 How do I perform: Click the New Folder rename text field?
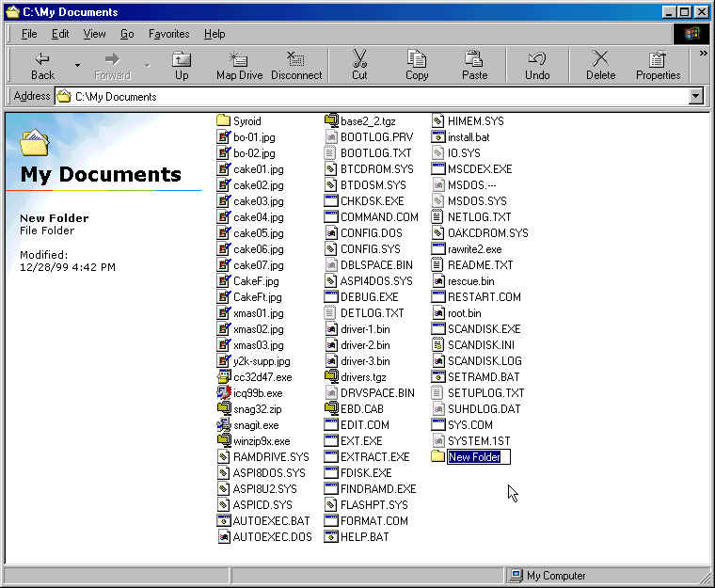[478, 457]
